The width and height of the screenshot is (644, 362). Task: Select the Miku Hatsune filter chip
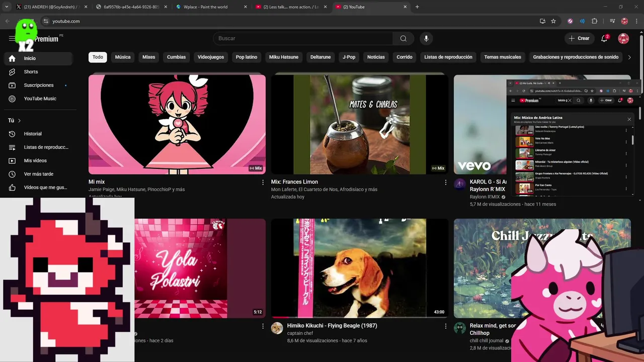284,57
